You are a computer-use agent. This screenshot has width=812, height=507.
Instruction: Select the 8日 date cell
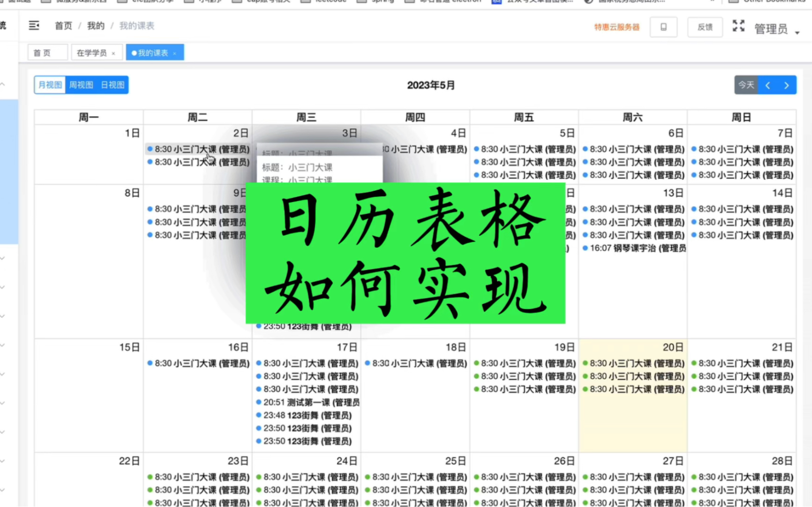[x=89, y=261]
